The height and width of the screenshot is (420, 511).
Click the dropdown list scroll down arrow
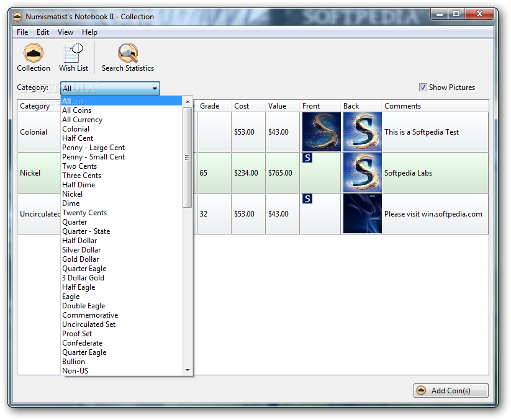[188, 370]
